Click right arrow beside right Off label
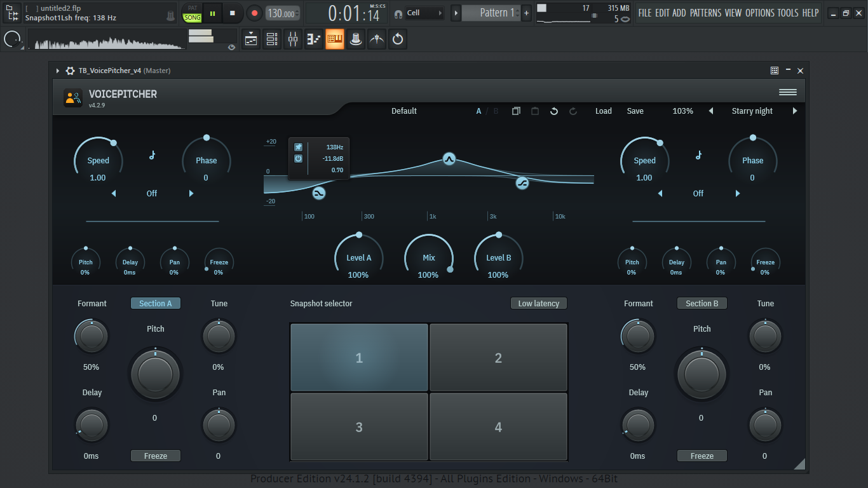The image size is (868, 488). 738,193
